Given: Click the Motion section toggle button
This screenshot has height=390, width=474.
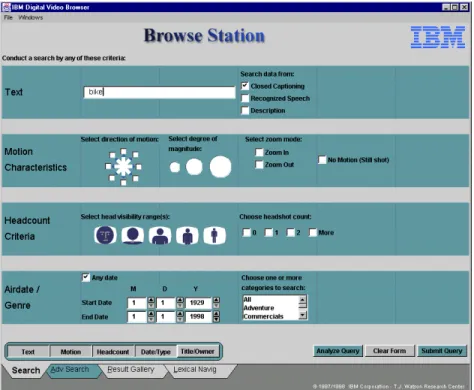Looking at the screenshot, I should (x=71, y=352).
